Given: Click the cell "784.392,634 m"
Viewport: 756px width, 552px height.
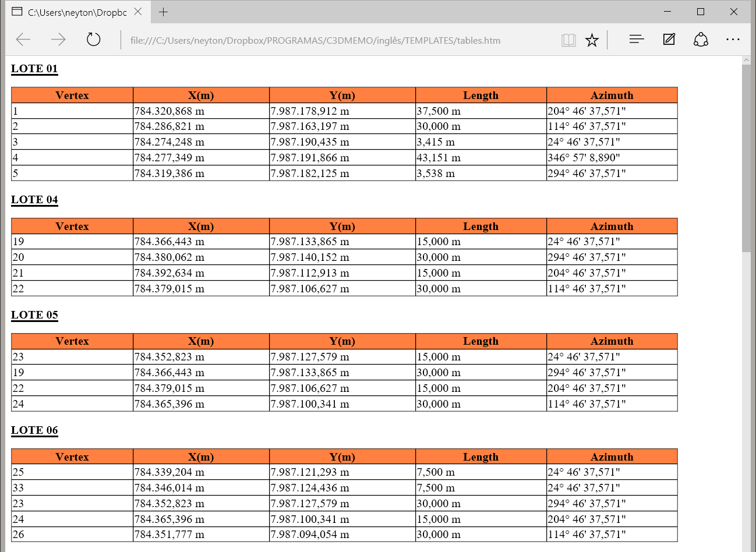Looking at the screenshot, I should (201, 273).
